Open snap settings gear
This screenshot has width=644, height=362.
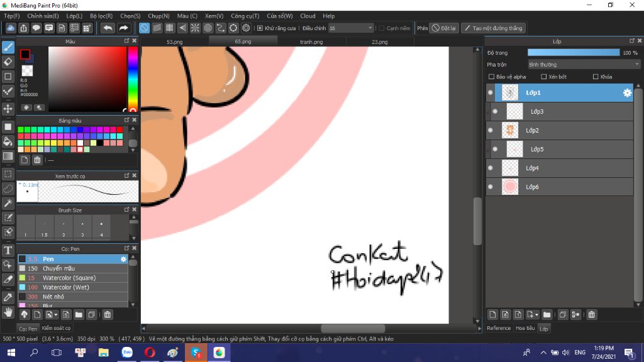246,28
